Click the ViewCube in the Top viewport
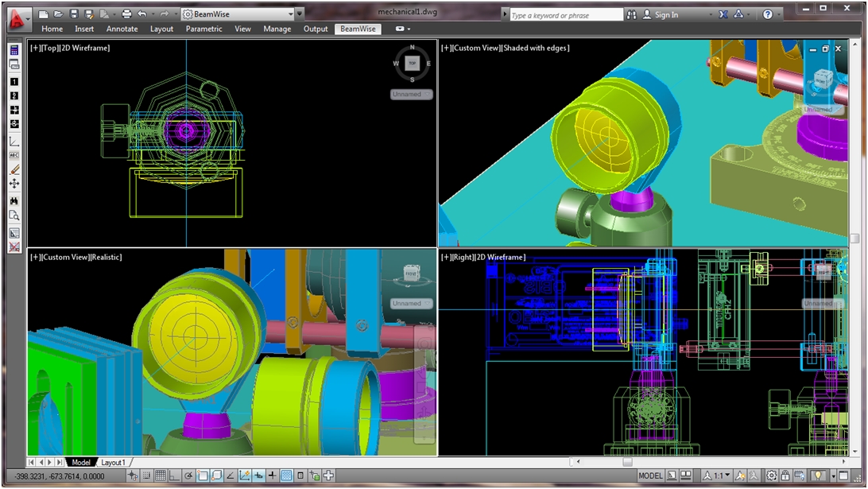The height and width of the screenshot is (489, 868). (412, 64)
